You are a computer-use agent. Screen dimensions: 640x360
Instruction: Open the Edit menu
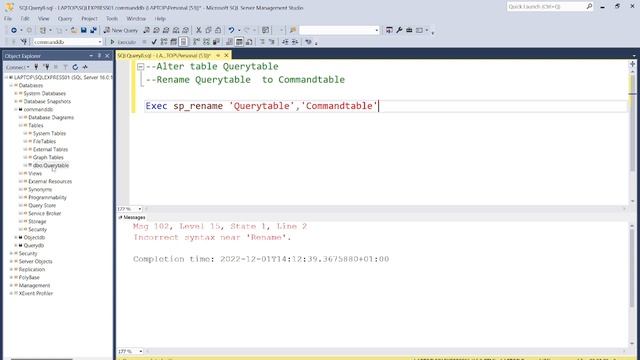coord(25,18)
